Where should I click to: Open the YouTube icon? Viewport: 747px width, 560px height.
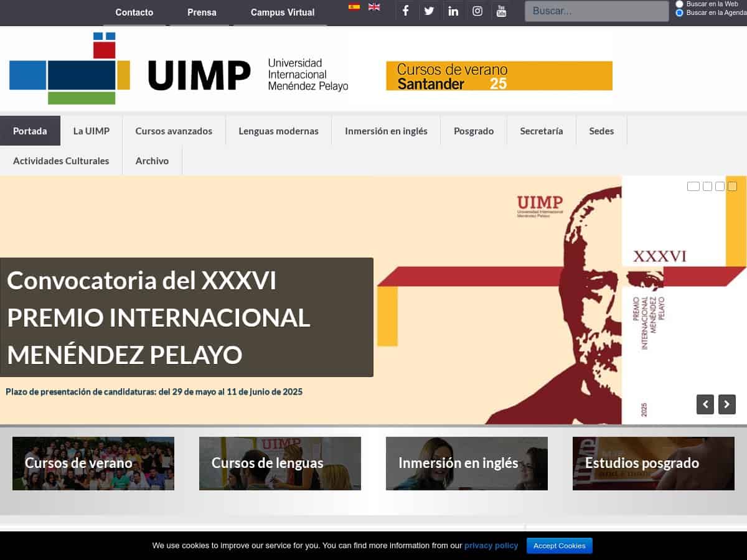click(x=501, y=11)
